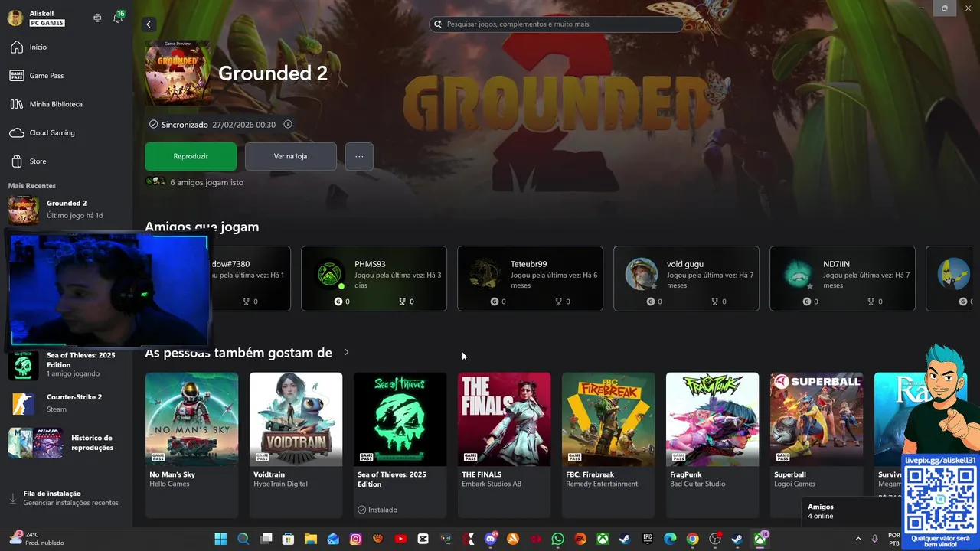Click the gamerscore icon in the Teteubr99 card

pyautogui.click(x=495, y=302)
